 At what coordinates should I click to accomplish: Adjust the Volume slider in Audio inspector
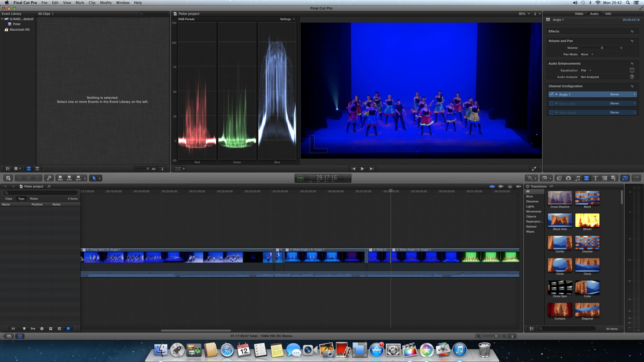602,48
